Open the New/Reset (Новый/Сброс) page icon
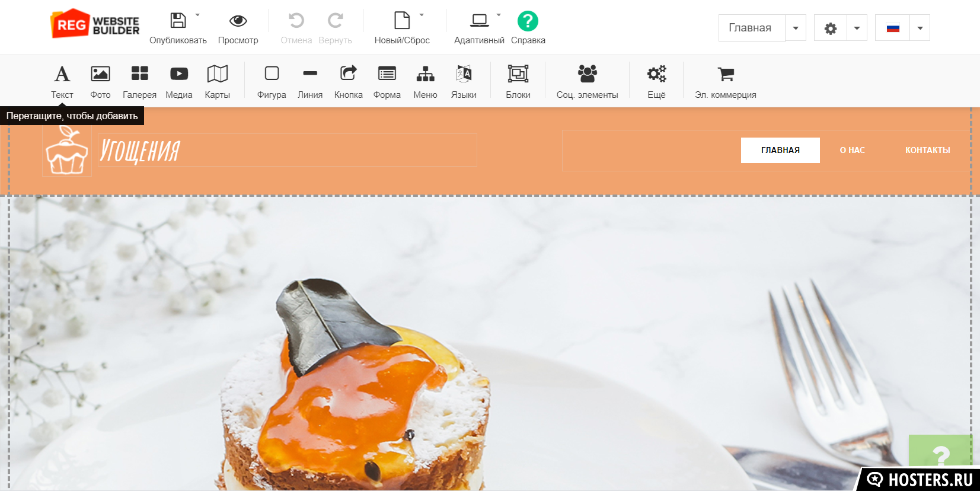The width and height of the screenshot is (980, 491). pos(402,21)
